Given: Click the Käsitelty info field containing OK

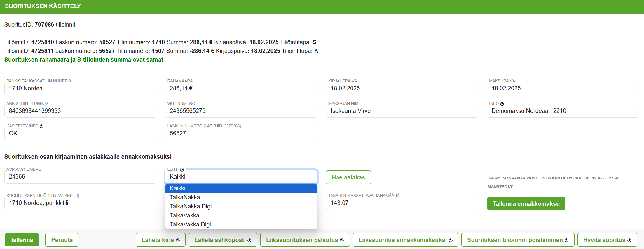Looking at the screenshot, I should pos(80,133).
